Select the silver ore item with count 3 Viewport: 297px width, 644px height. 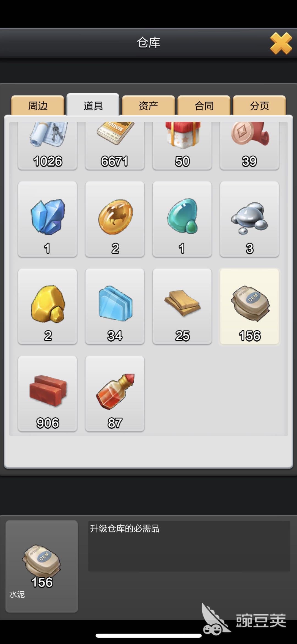249,219
